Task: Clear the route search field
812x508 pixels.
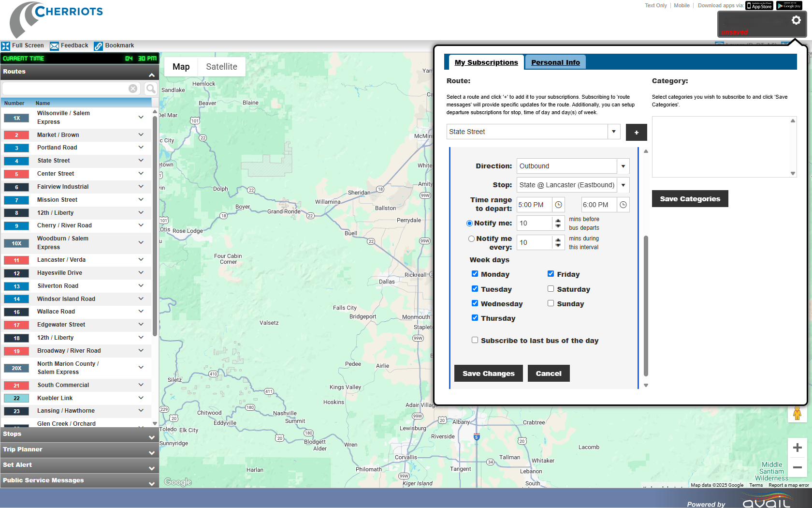Action: pyautogui.click(x=133, y=89)
